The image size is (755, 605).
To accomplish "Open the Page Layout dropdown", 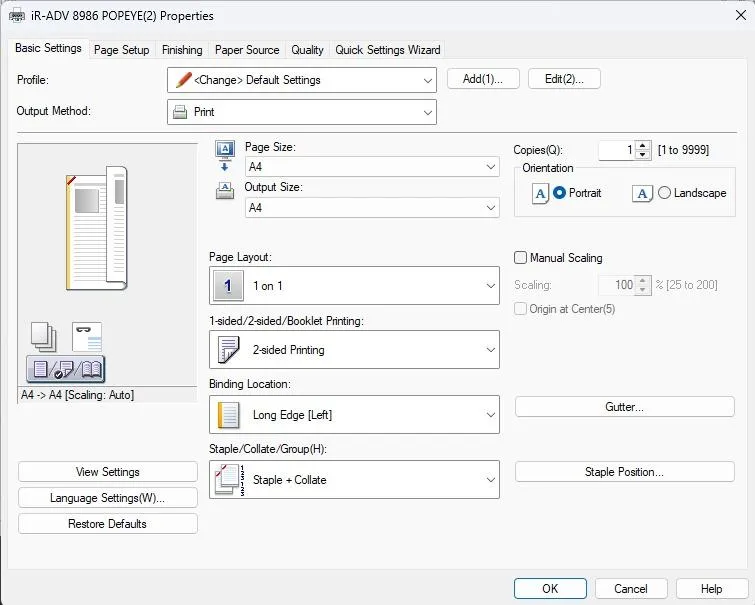I will tap(354, 286).
